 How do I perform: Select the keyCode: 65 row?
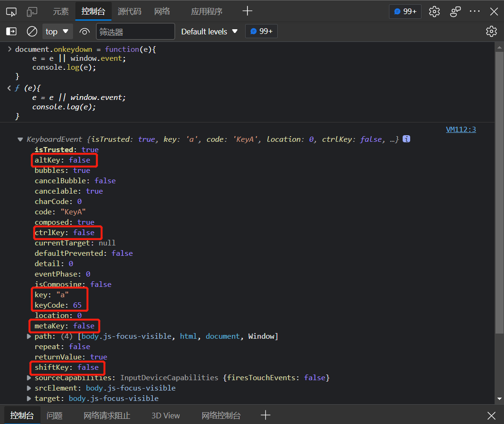click(58, 305)
